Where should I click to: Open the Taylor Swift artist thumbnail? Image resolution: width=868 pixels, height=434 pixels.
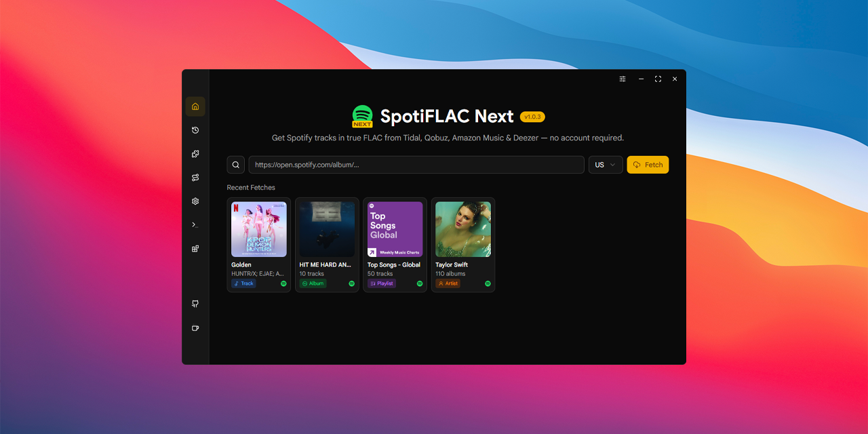[x=462, y=229]
